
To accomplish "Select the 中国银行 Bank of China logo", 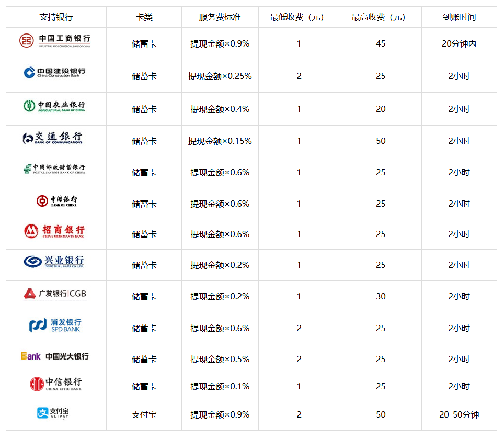I will [56, 201].
